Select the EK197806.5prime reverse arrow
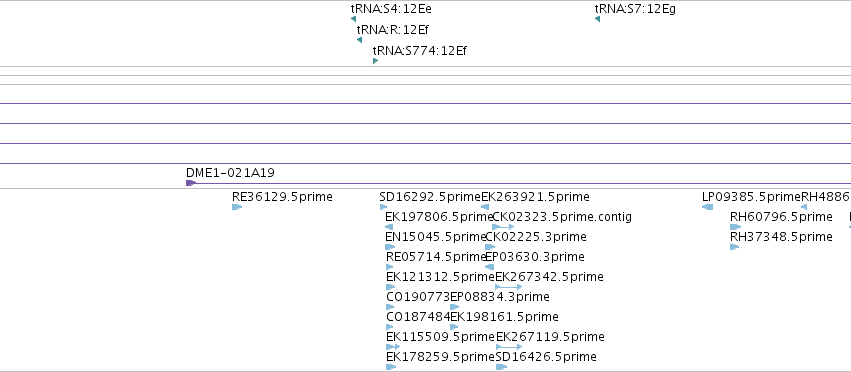This screenshot has width=851, height=372. pos(389,227)
